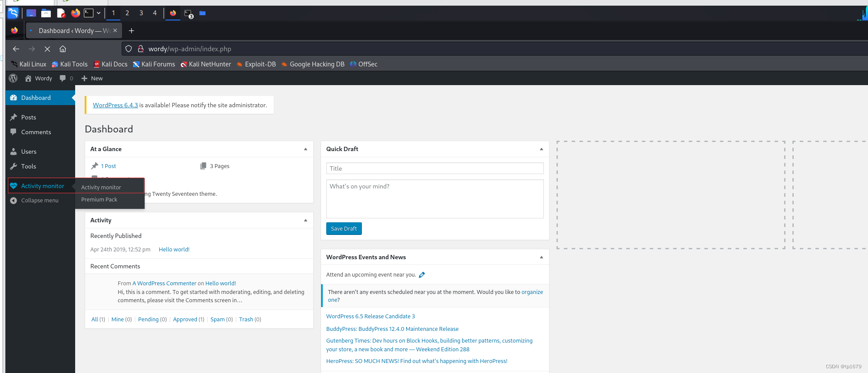Select Activity monitor submenu entry
868x373 pixels.
[x=101, y=188]
